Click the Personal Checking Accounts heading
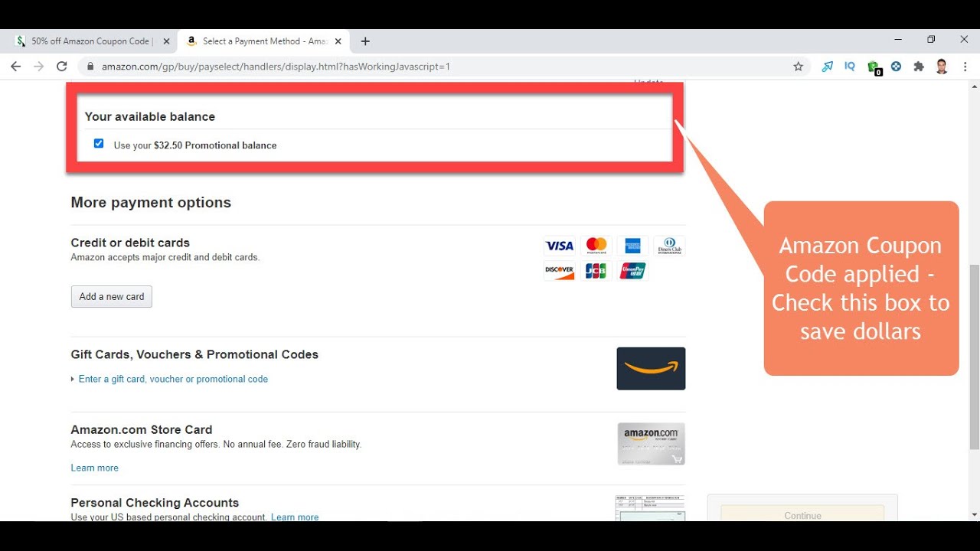The width and height of the screenshot is (980, 551). tap(155, 503)
